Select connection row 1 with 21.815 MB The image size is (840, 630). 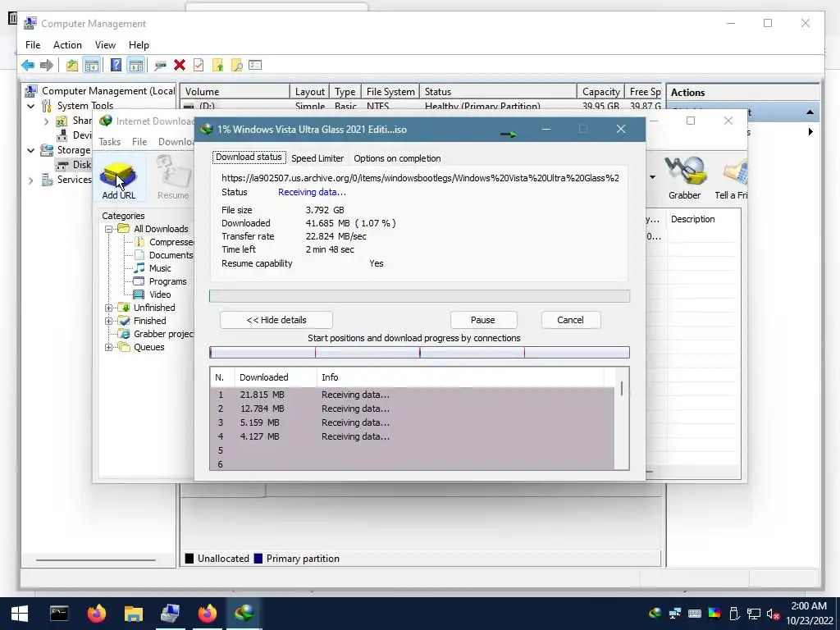tap(412, 395)
